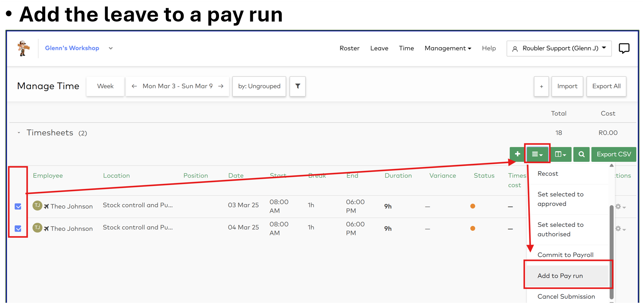The width and height of the screenshot is (644, 304).
Task: Go to next week with right arrow
Action: [221, 86]
